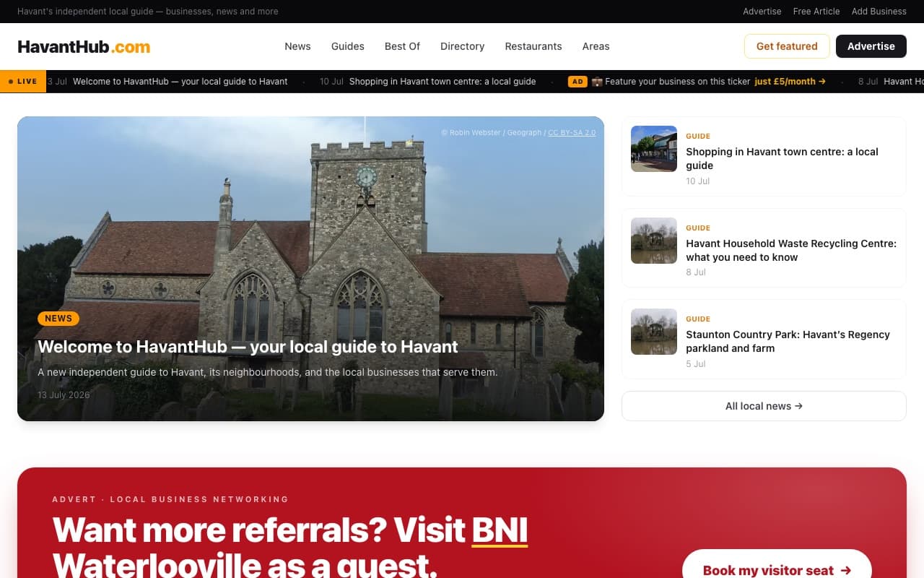Viewport: 924px width, 578px height.
Task: Click the underlined BNI link in the advert
Action: tap(500, 530)
